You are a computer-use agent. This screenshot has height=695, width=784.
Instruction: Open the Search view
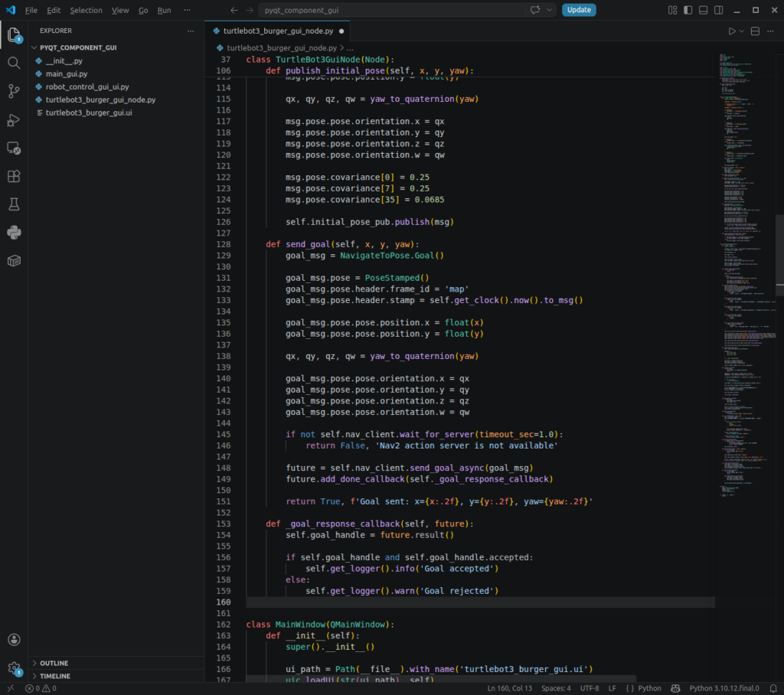(14, 63)
